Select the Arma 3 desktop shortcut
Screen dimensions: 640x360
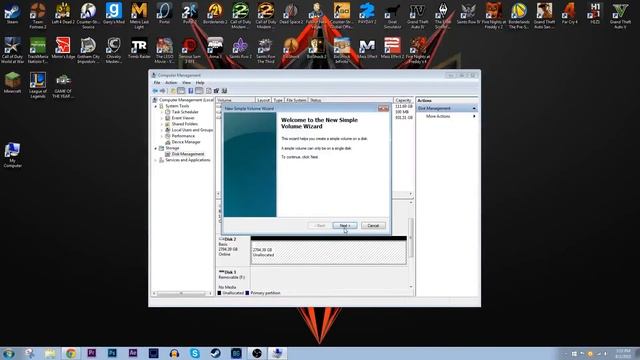pos(215,48)
